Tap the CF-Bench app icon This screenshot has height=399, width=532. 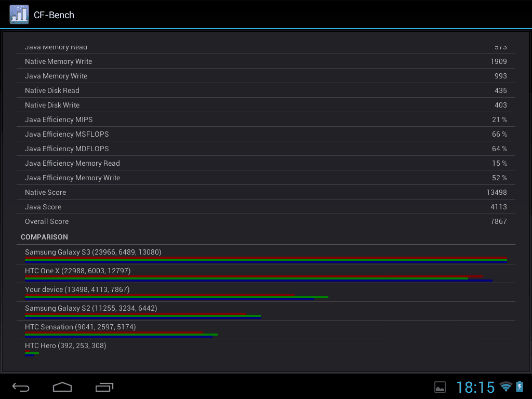tap(19, 14)
